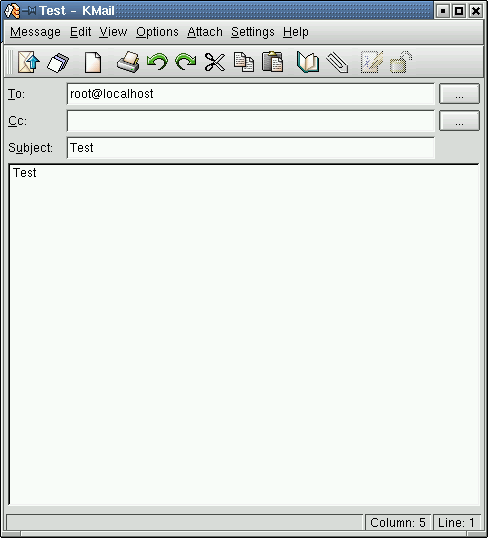The width and height of the screenshot is (488, 538).
Task: Create a new composer with blank-page icon
Action: [x=93, y=62]
